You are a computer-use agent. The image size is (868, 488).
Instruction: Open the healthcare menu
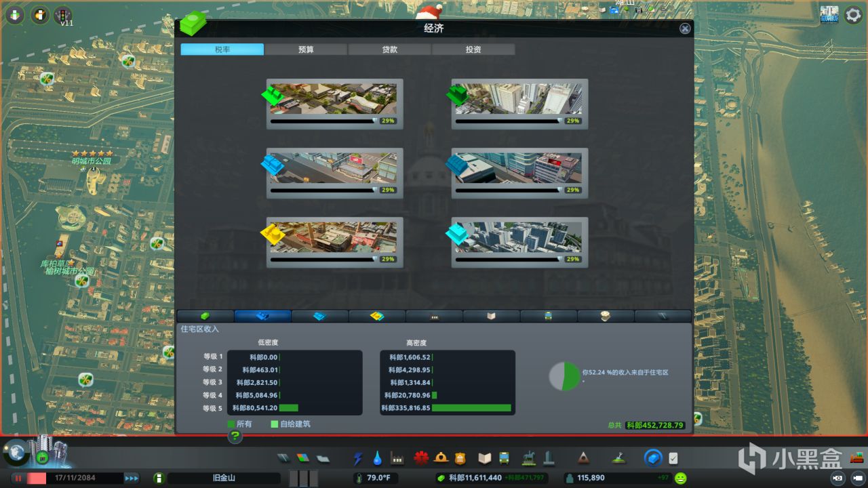[422, 459]
